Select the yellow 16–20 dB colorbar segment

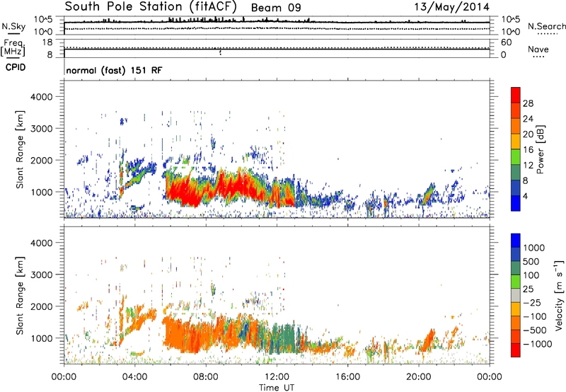[516, 142]
